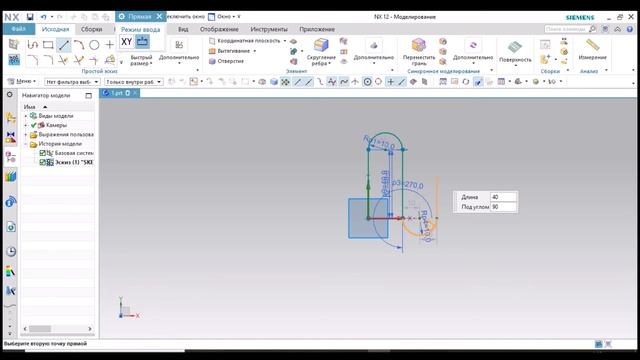
Task: Maximize the Навигатор модели panel
Action: tap(89, 96)
